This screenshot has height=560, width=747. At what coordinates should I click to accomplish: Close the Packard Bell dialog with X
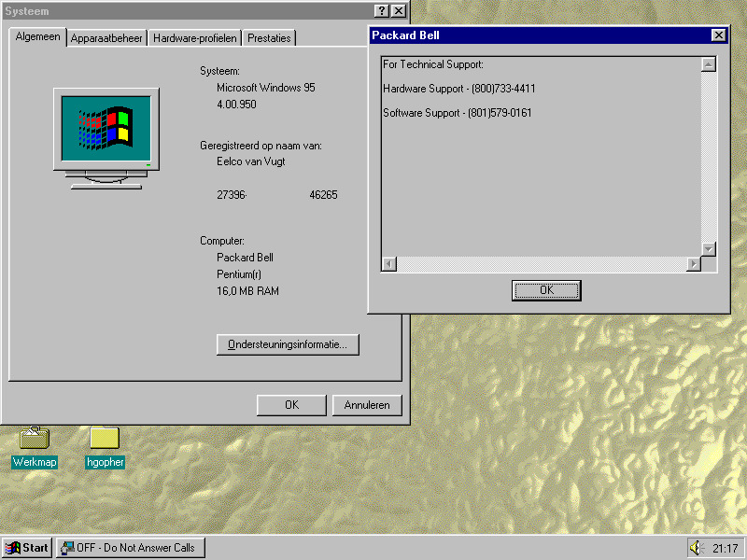[718, 35]
